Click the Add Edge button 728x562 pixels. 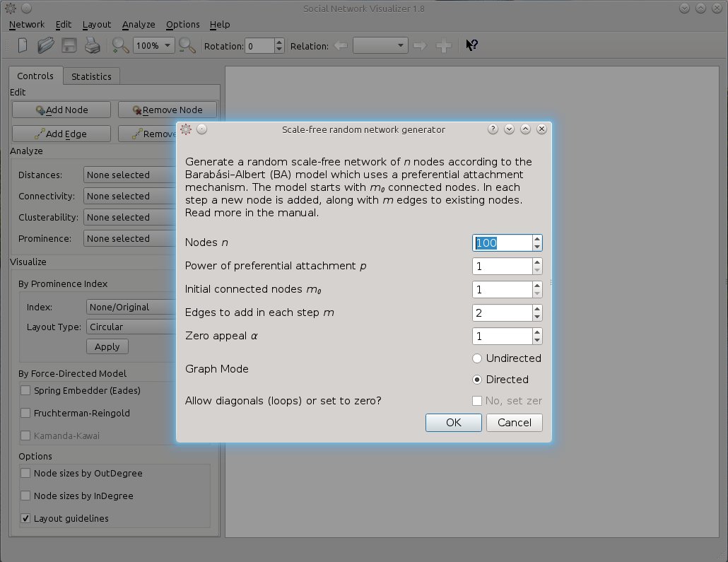tap(61, 134)
